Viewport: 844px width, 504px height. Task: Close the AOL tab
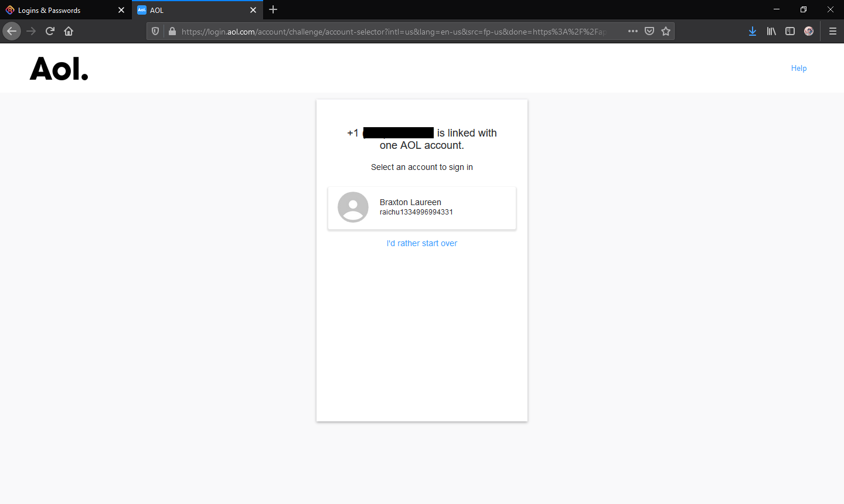[x=253, y=10]
